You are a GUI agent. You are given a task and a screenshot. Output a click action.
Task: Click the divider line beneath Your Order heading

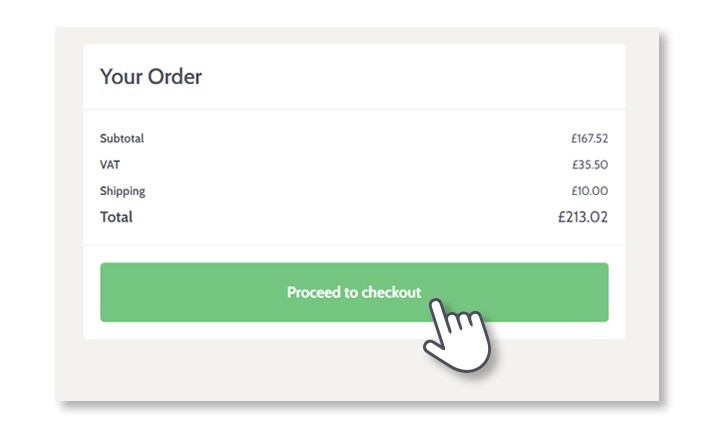point(354,109)
